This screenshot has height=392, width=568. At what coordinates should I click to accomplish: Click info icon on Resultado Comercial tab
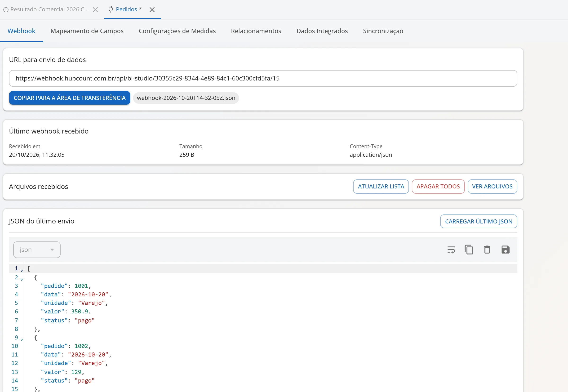(x=6, y=9)
